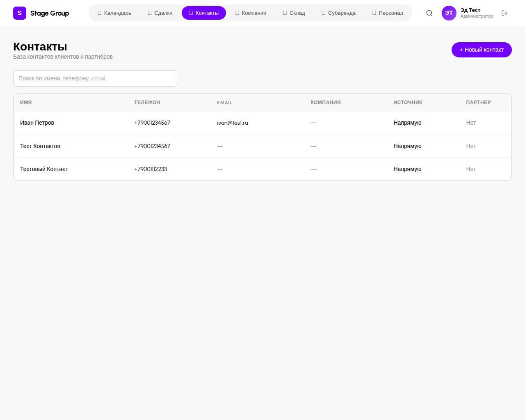525x420 pixels.
Task: Click the icon beside Сделки in navigation
Action: click(149, 13)
